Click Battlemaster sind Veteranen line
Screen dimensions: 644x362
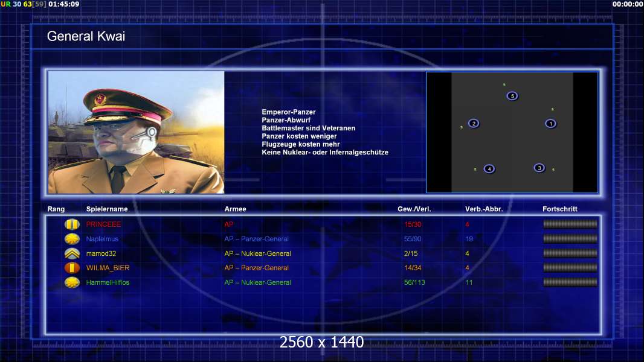pos(309,128)
